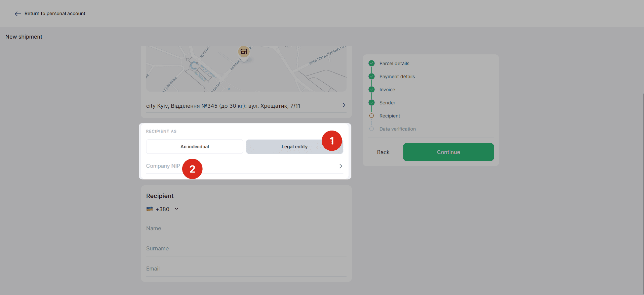Image resolution: width=644 pixels, height=295 pixels.
Task: Click the Recipient step circle indicator
Action: click(x=371, y=116)
